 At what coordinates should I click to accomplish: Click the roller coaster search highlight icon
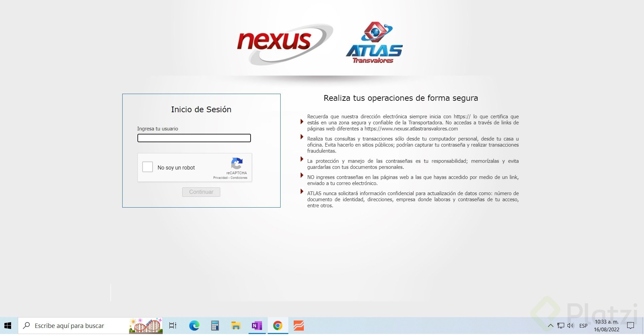[146, 326]
